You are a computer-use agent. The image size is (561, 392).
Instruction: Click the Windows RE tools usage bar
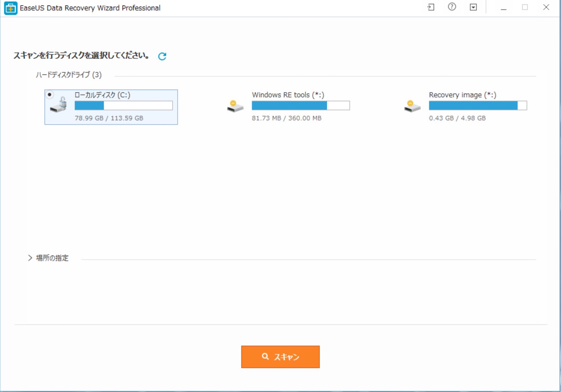click(301, 106)
